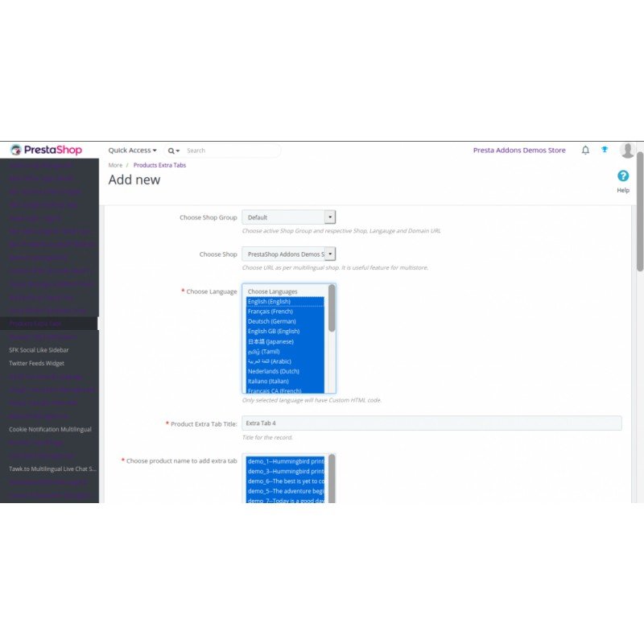Select Français CA (French) language option
The width and height of the screenshot is (644, 644).
pyautogui.click(x=285, y=390)
